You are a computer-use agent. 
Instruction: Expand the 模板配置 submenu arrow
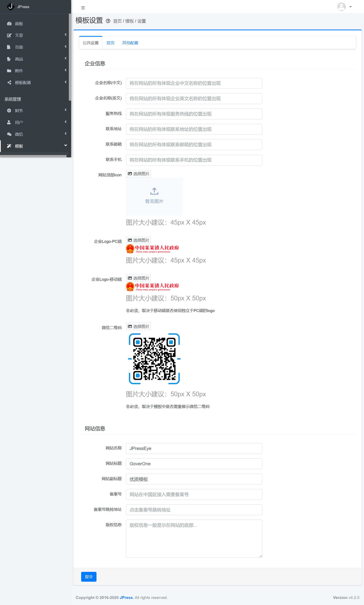click(65, 82)
